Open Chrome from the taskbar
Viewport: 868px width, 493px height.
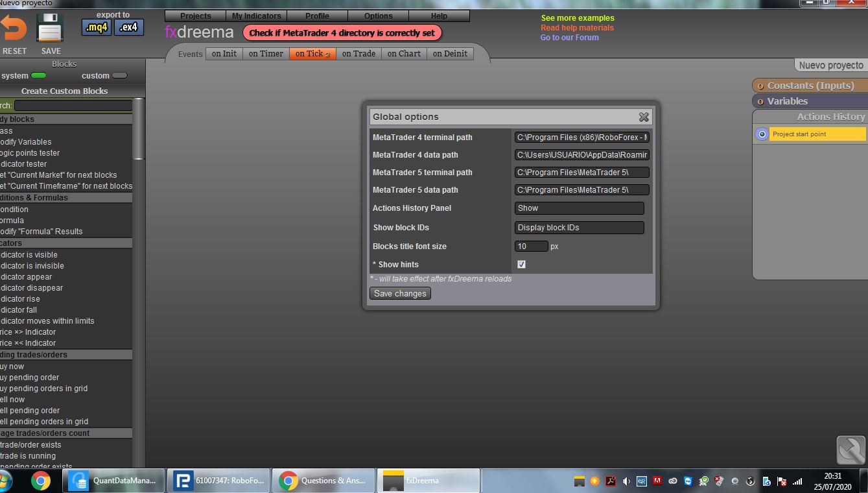click(41, 481)
